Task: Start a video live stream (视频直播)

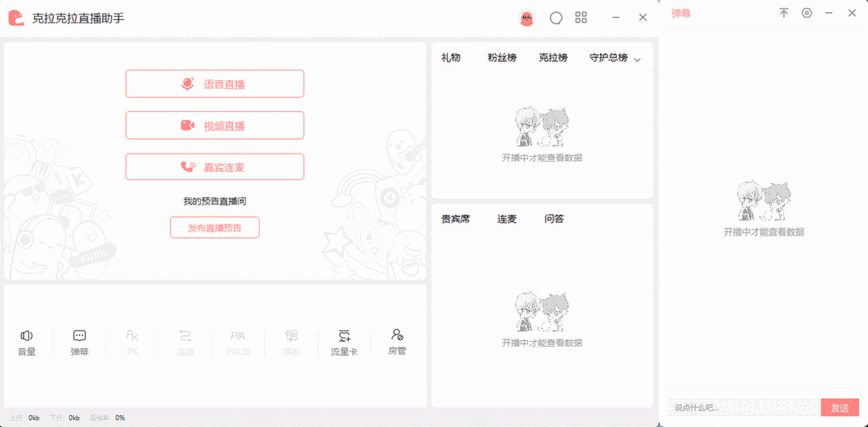Action: 215,125
